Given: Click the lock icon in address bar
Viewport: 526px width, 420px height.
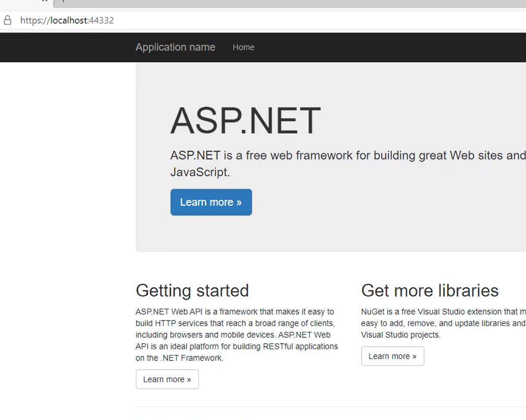Looking at the screenshot, I should tap(7, 21).
